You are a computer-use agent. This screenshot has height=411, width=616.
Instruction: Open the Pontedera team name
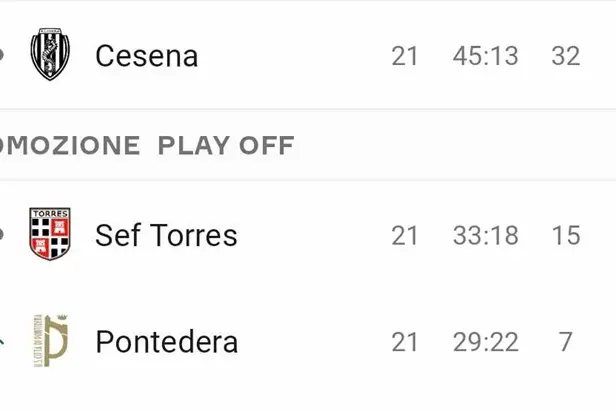click(x=167, y=342)
